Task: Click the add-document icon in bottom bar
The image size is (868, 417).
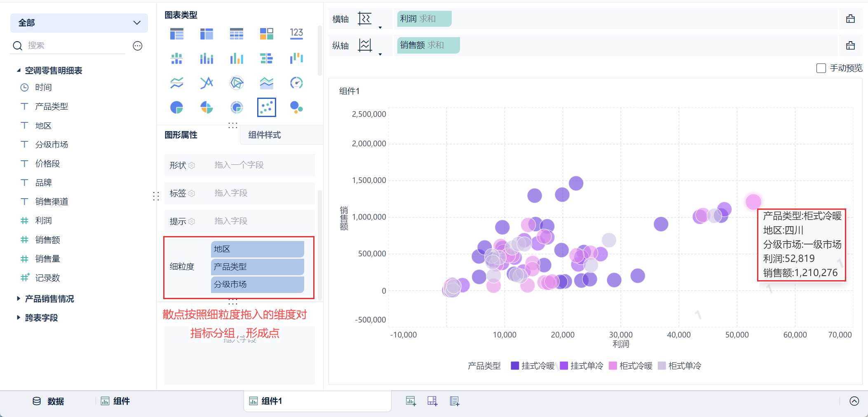Action: [455, 401]
